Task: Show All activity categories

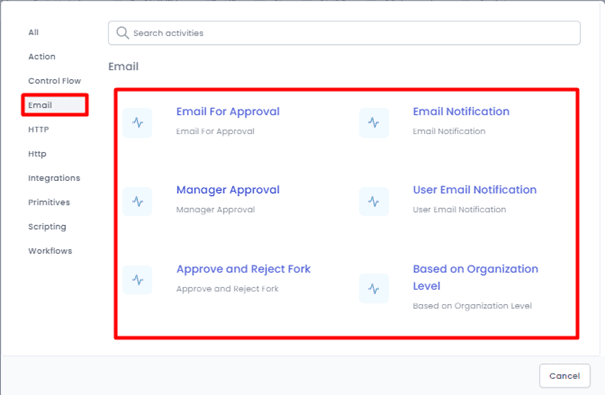Action: tap(34, 32)
